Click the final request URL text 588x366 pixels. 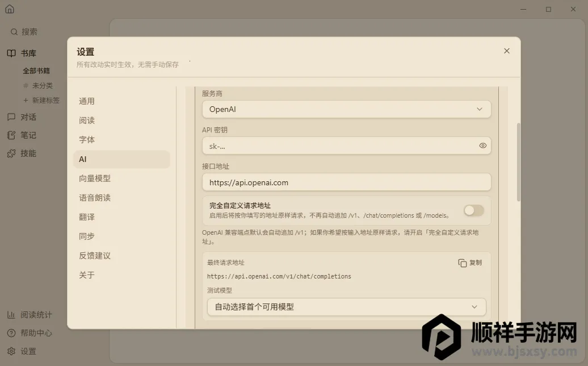(279, 276)
